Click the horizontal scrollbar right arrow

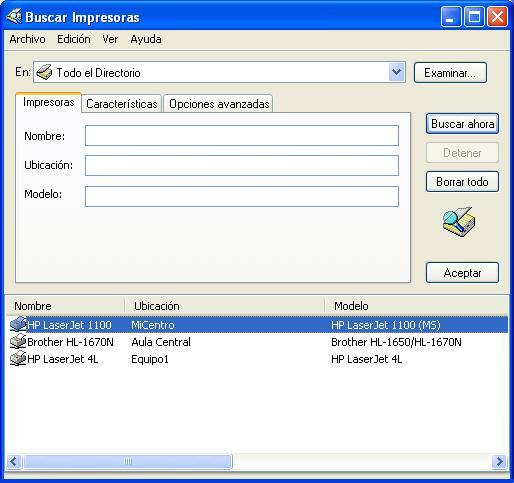point(500,462)
